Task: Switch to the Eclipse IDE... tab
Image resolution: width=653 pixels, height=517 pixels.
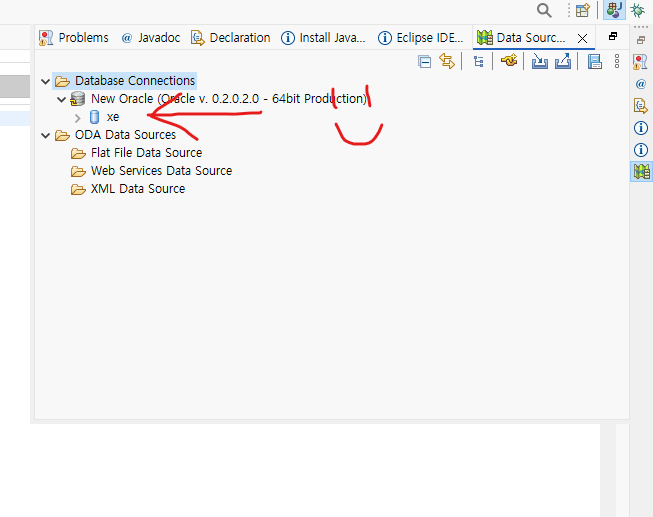Action: [x=421, y=37]
